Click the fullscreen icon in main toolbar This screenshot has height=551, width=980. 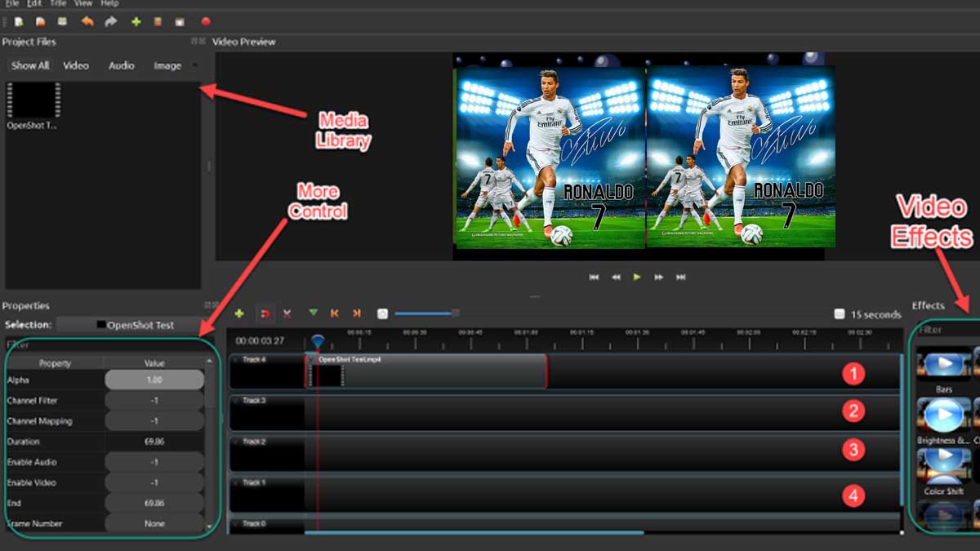[180, 22]
